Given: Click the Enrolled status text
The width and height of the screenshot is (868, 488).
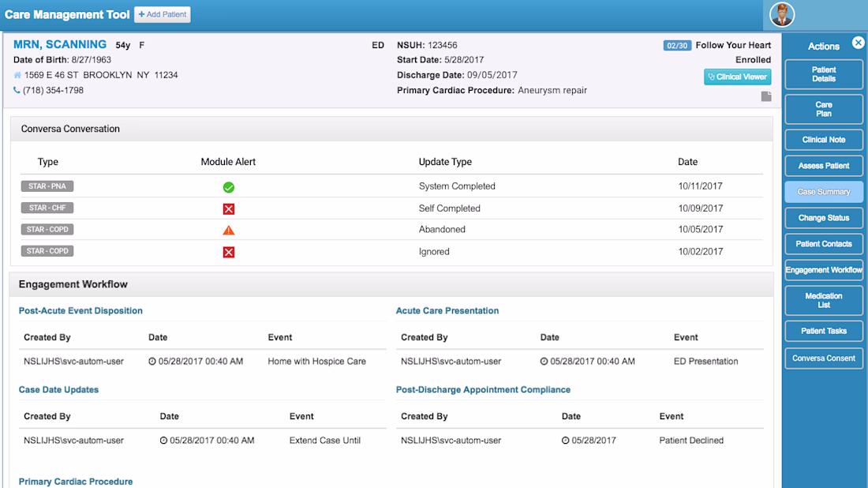Looking at the screenshot, I should click(753, 60).
